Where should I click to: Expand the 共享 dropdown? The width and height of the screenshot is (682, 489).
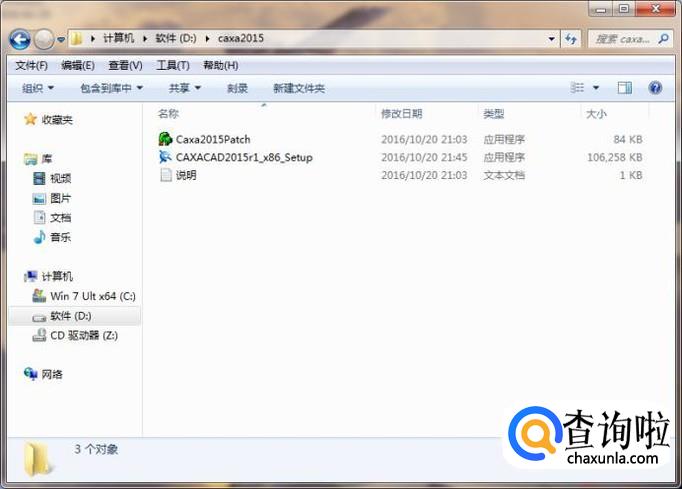tap(185, 88)
